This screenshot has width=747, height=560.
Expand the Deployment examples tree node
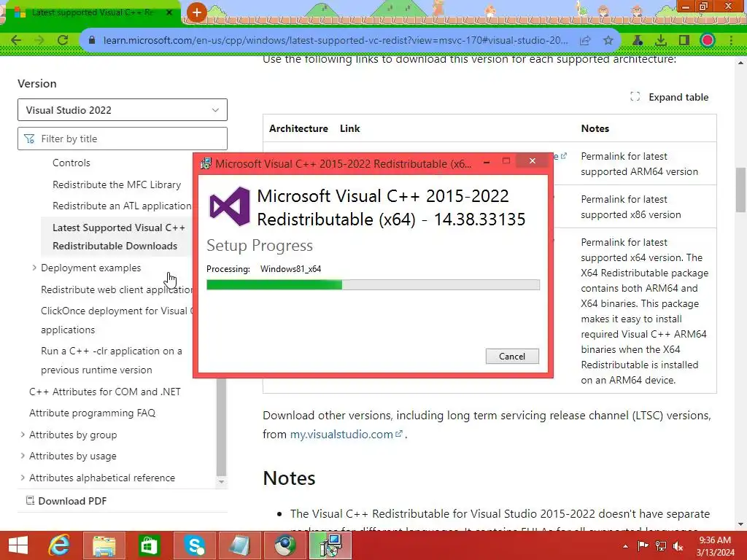[34, 268]
